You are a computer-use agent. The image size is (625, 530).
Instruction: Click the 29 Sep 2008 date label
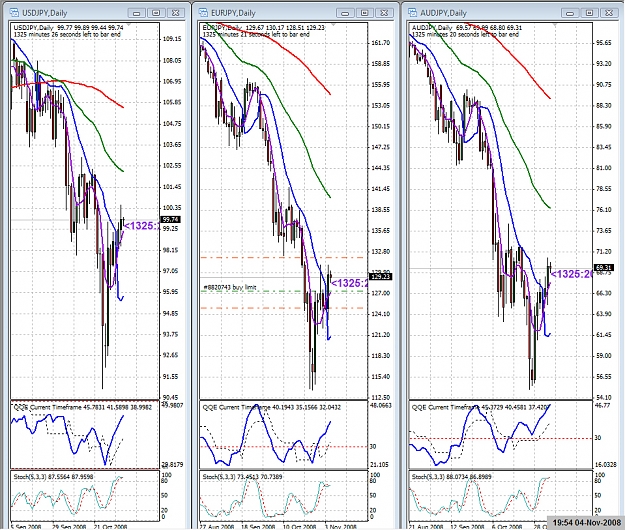coord(69,526)
